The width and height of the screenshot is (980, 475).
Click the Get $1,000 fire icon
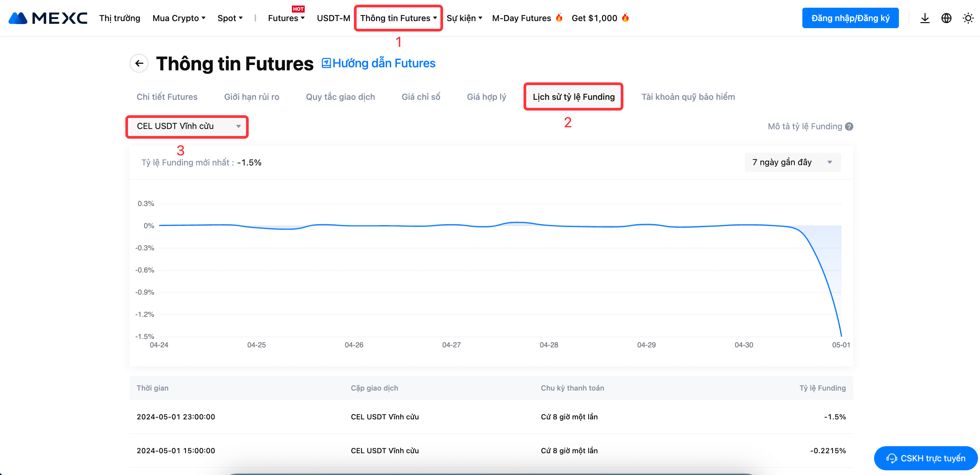click(625, 17)
